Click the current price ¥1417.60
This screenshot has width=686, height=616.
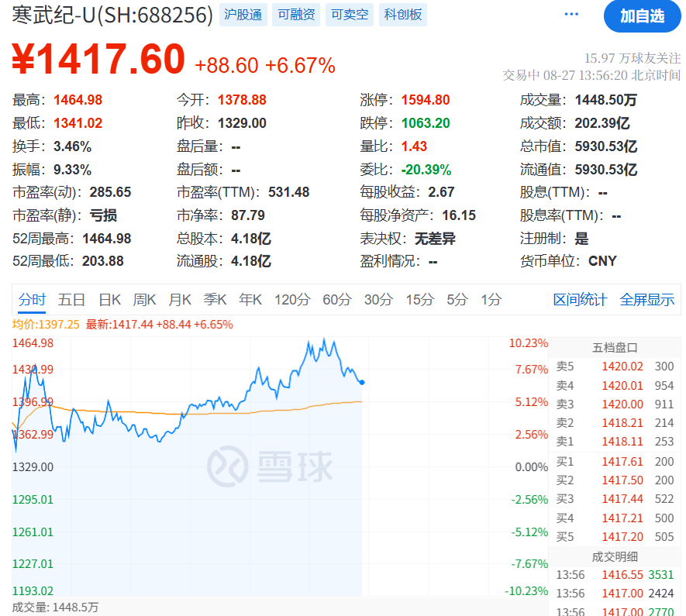click(x=98, y=59)
